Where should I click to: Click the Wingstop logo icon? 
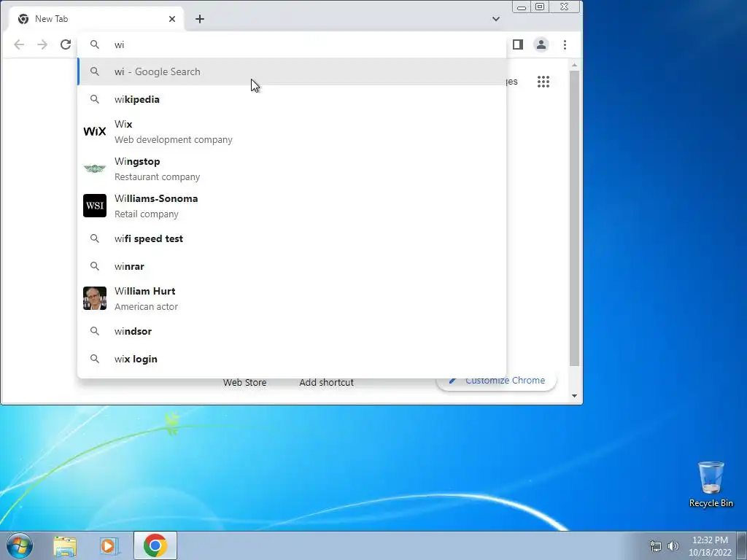[95, 168]
